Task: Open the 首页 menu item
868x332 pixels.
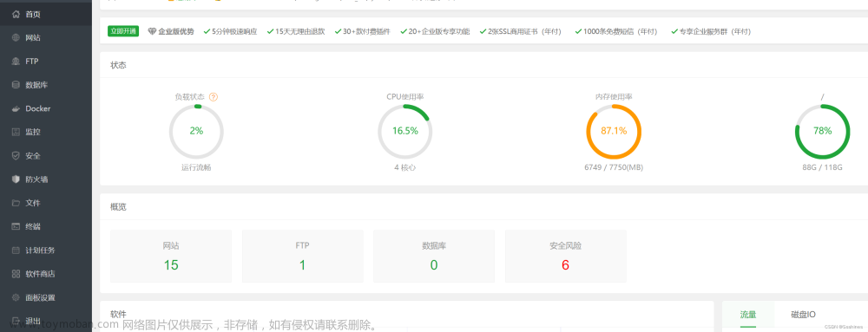Action: 46,15
